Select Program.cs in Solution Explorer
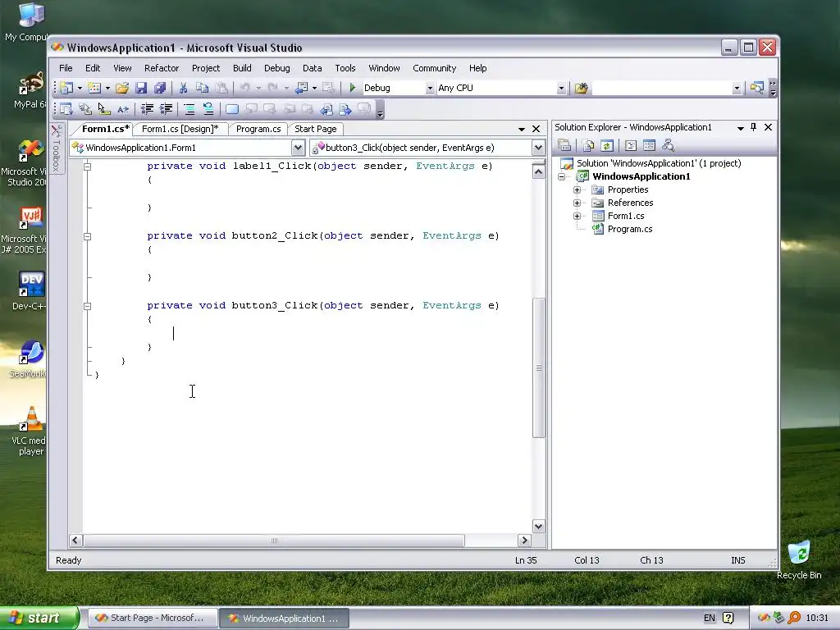The width and height of the screenshot is (840, 630). click(629, 230)
